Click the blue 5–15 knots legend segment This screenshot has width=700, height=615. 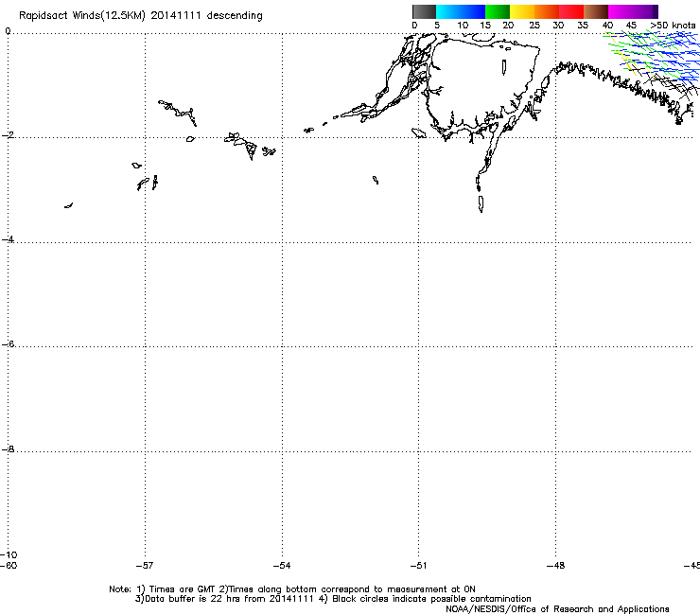tap(461, 11)
